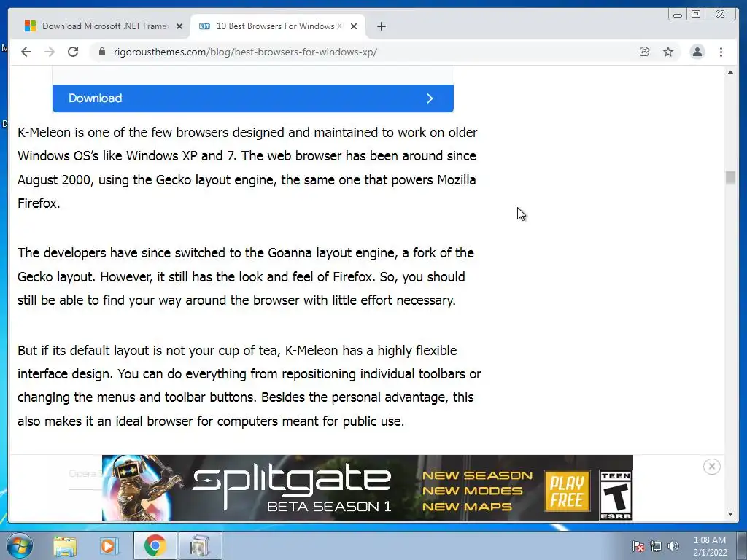Open the Splitgate beta season ad

tap(368, 488)
